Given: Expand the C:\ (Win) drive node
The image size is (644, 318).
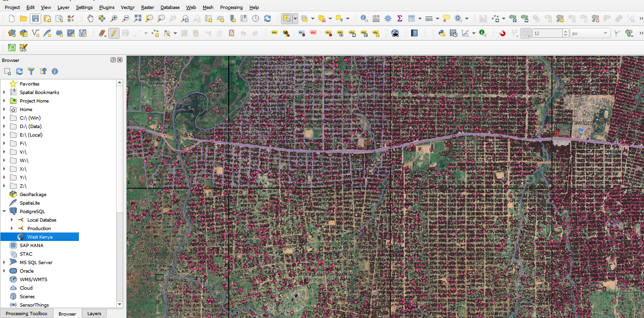Looking at the screenshot, I should pos(4,118).
